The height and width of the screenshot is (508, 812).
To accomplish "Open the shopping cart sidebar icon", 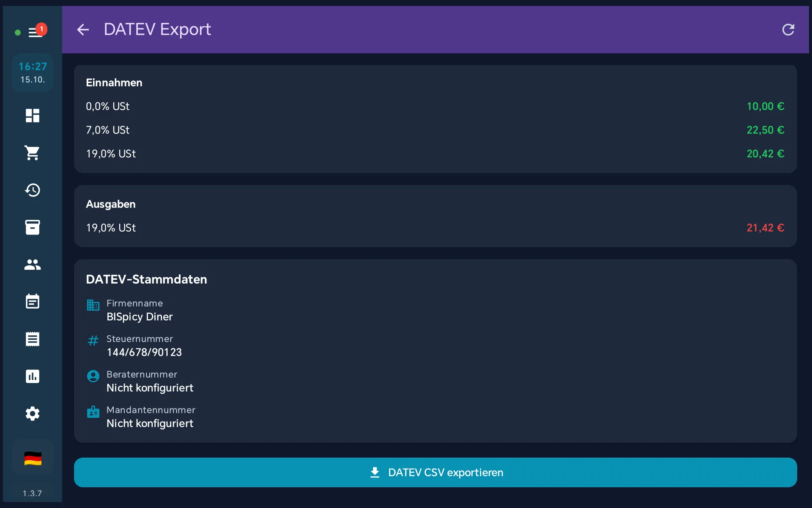I will (x=33, y=153).
